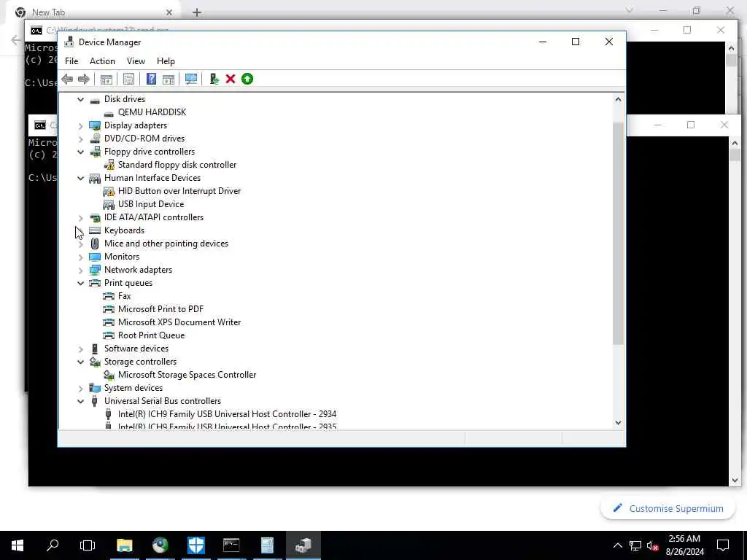Select Standard floppy disk controller entry
Image resolution: width=747 pixels, height=560 pixels.
click(177, 165)
